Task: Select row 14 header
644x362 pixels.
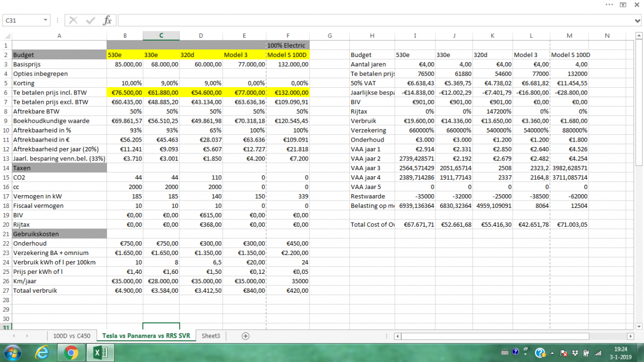Action: 6,168
